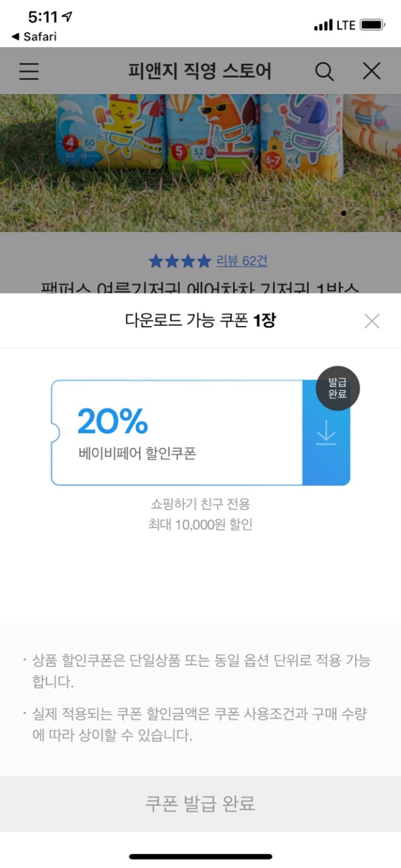Tap the blue star rating icons
401x868 pixels.
(180, 261)
